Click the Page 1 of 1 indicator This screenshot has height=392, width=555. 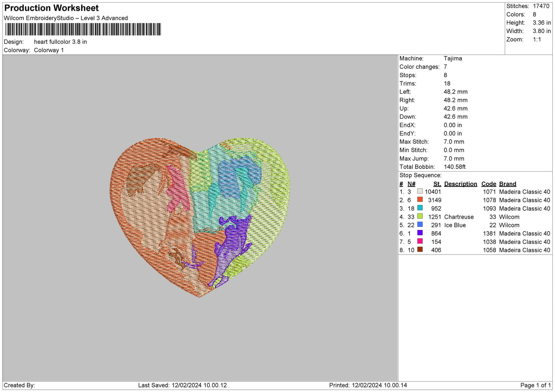(x=535, y=385)
